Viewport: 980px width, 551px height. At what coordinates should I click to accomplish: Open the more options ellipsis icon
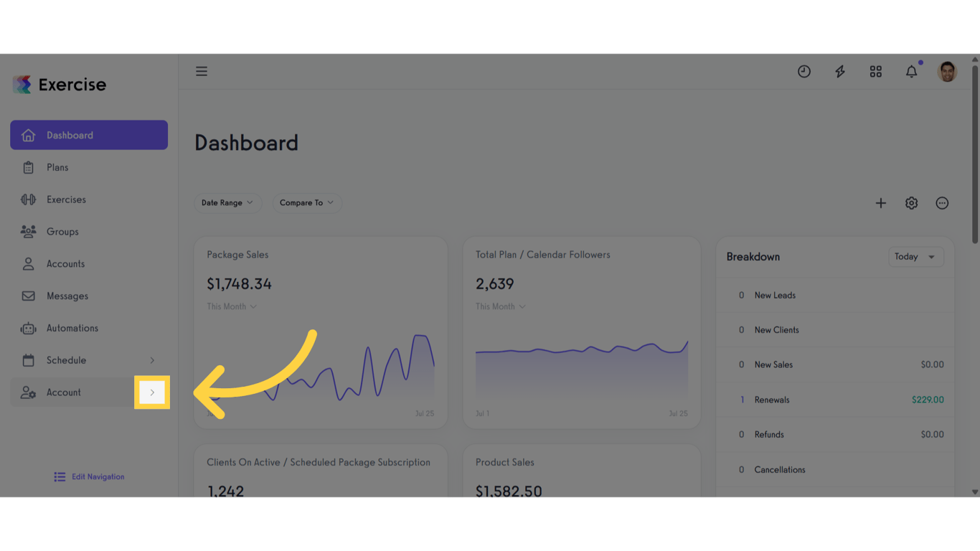(x=942, y=203)
